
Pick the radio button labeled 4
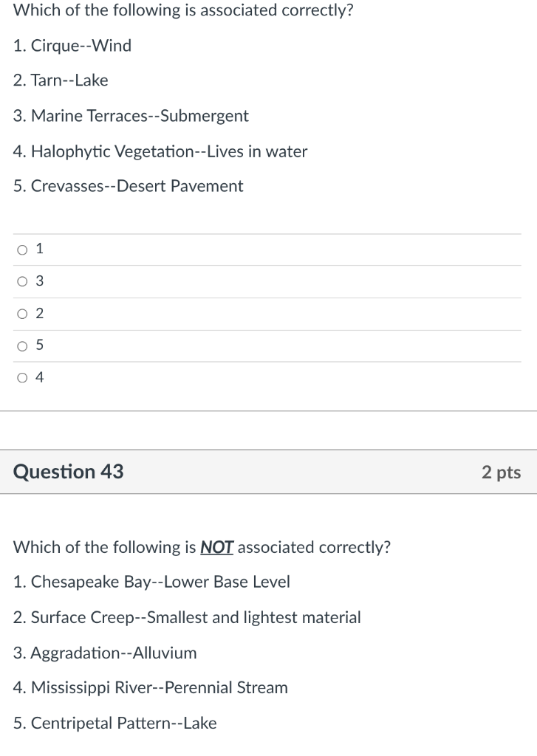pyautogui.click(x=22, y=378)
